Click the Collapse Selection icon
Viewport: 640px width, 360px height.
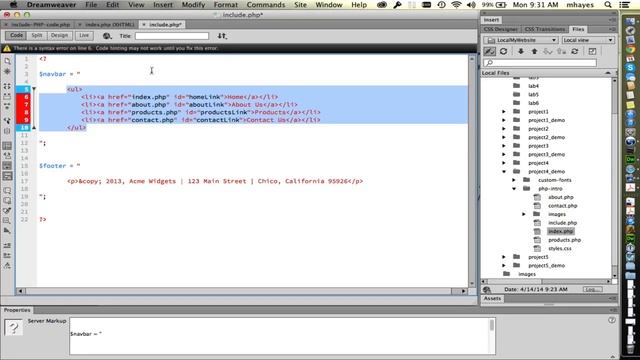coord(7,96)
